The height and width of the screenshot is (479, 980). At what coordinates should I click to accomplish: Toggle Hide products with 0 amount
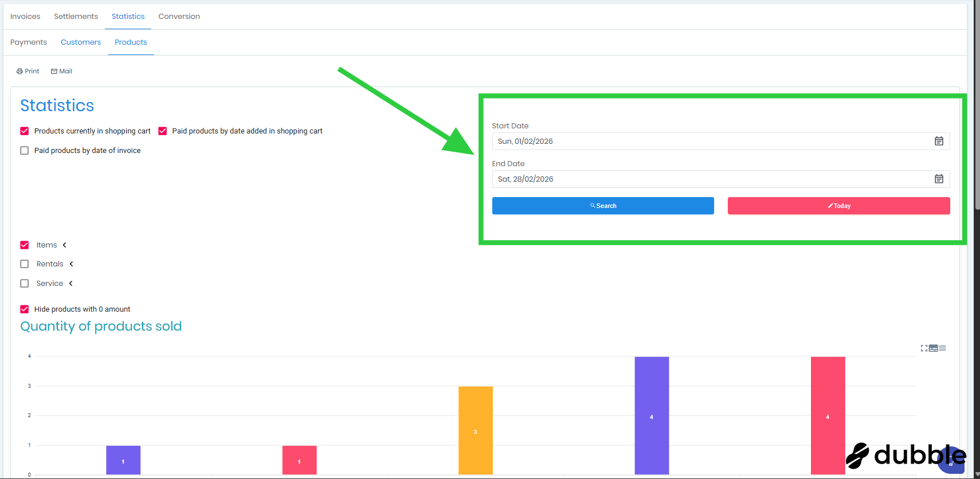[25, 309]
